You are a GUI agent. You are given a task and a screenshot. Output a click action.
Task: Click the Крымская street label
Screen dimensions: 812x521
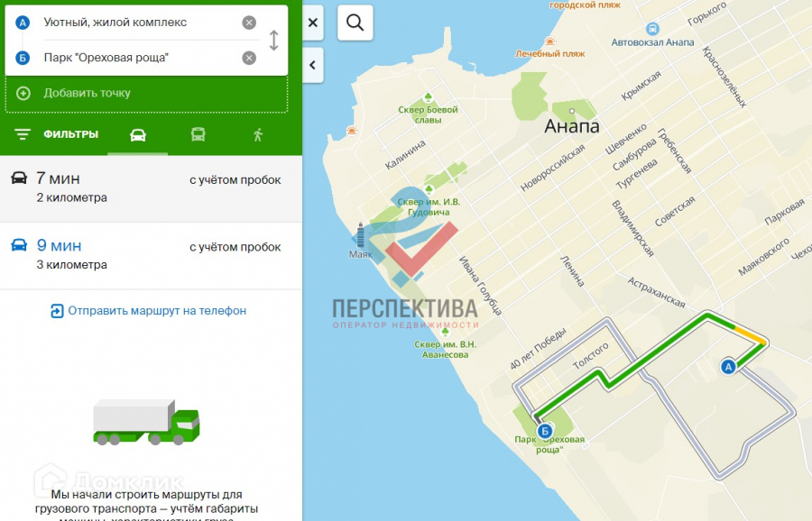641,86
